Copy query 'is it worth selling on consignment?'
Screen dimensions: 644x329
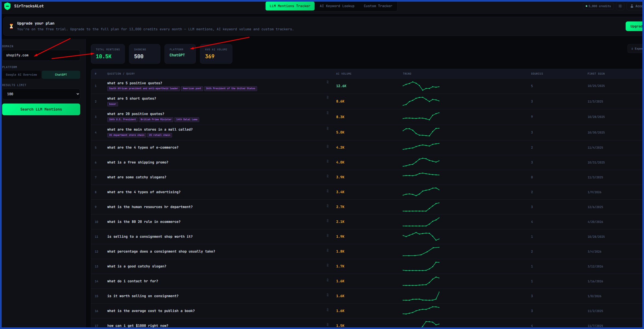[x=327, y=295]
